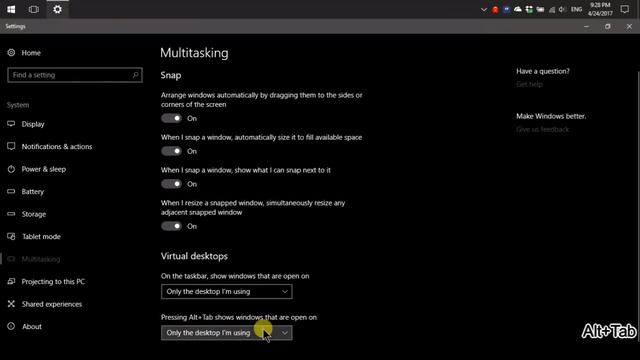This screenshot has width=640, height=360.
Task: Click 'Make Windows better.' text
Action: click(551, 116)
